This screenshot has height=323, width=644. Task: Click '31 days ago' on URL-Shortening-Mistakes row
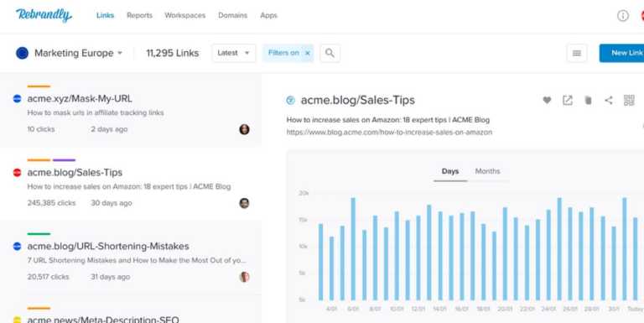[x=110, y=277]
